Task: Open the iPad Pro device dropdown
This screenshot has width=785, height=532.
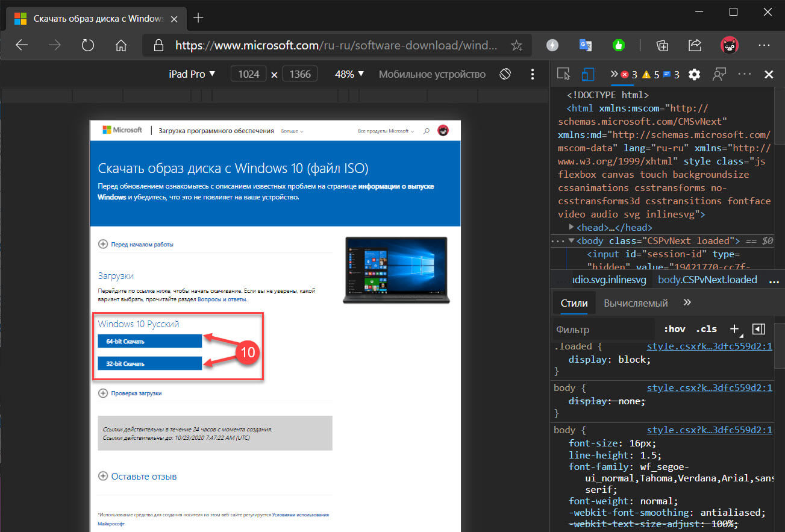Action: point(192,74)
